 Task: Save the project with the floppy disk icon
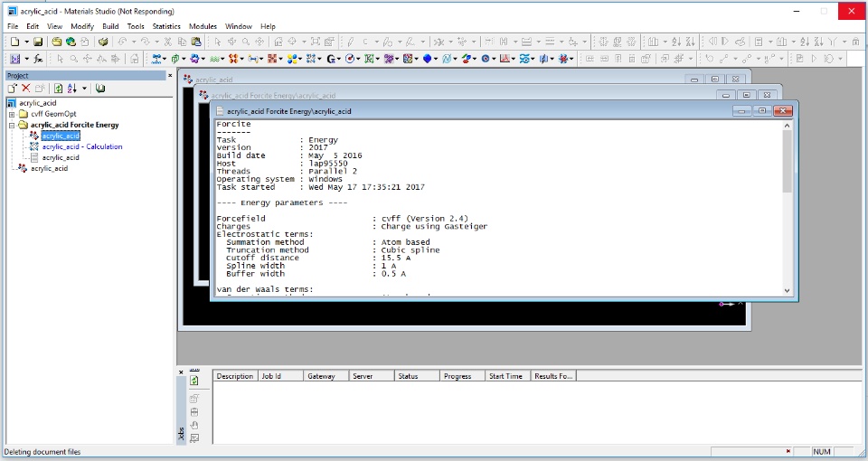pos(38,42)
